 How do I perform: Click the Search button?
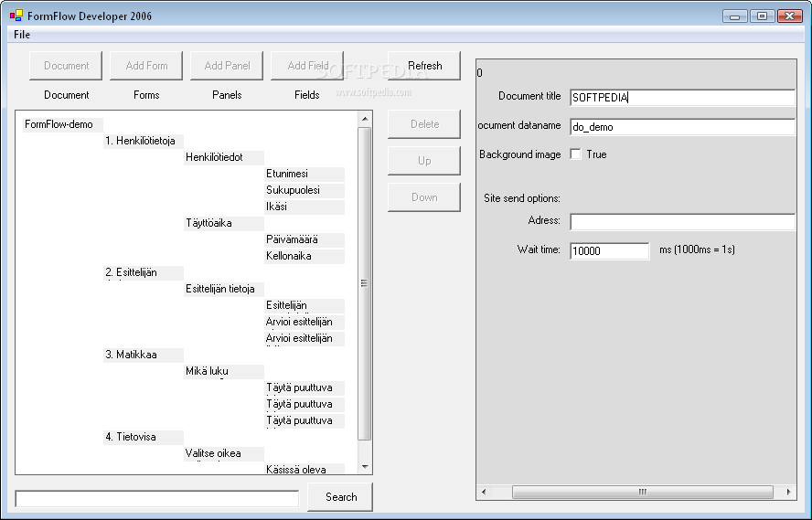[x=340, y=497]
